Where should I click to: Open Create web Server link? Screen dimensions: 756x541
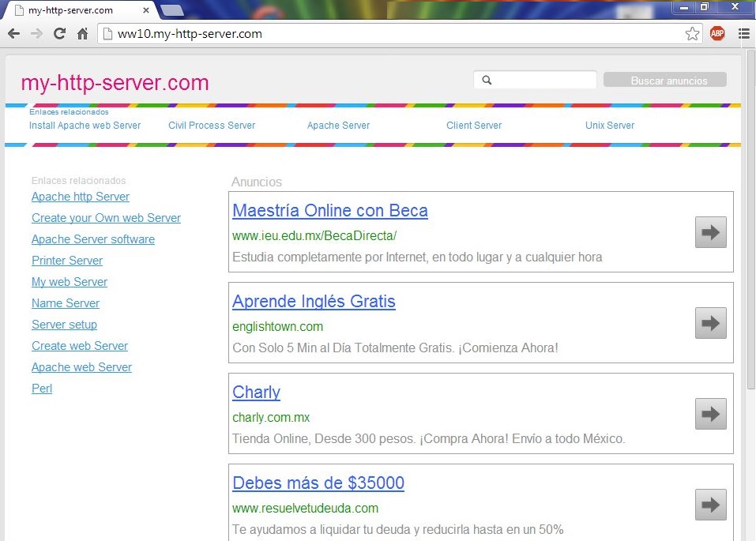coord(80,346)
